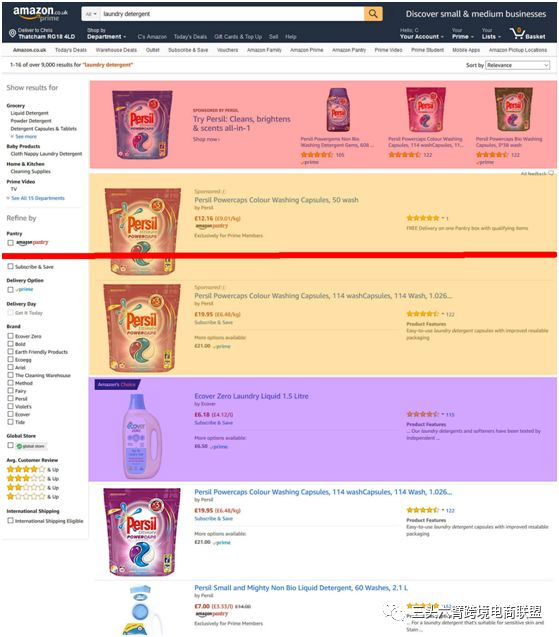This screenshot has width=559, height=637.
Task: Tick the Ariel brand checkbox
Action: click(x=10, y=367)
